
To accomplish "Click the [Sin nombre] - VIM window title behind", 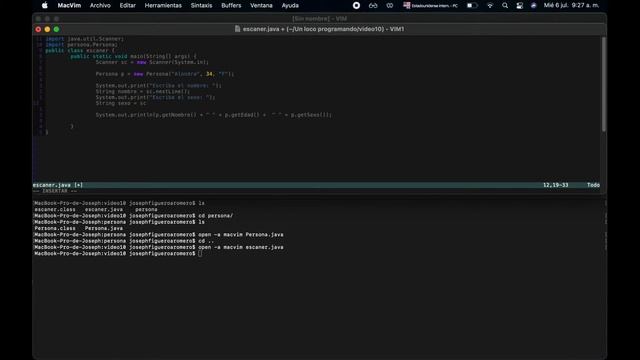I will [x=320, y=18].
